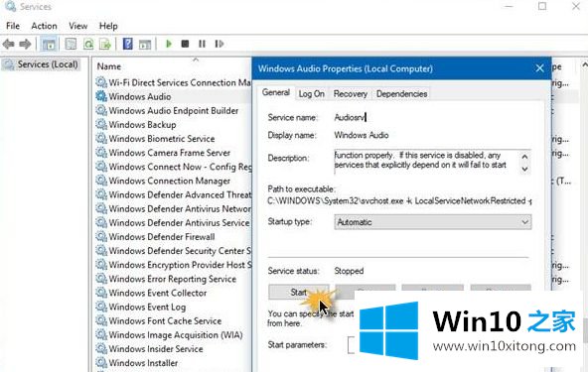This screenshot has width=588, height=372.
Task: Click the path to executable text
Action: (x=399, y=201)
